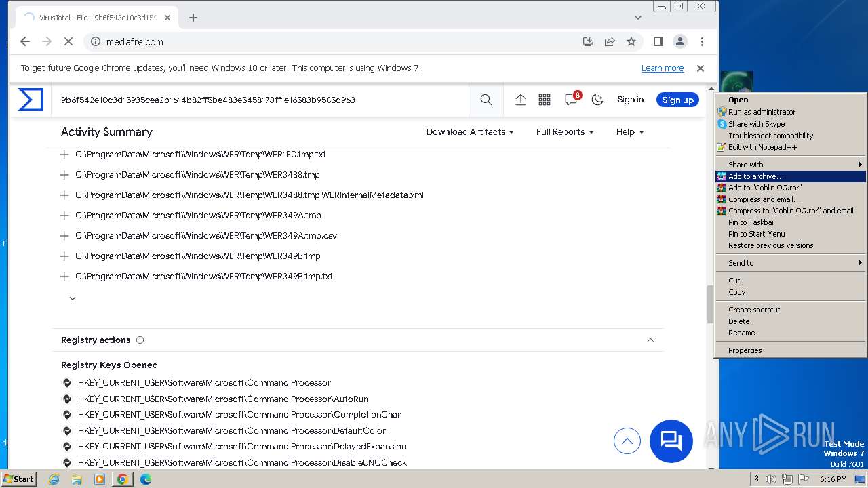Screen dimensions: 868x488
Task: Click the scroll-to-top arrow button
Action: tap(627, 441)
